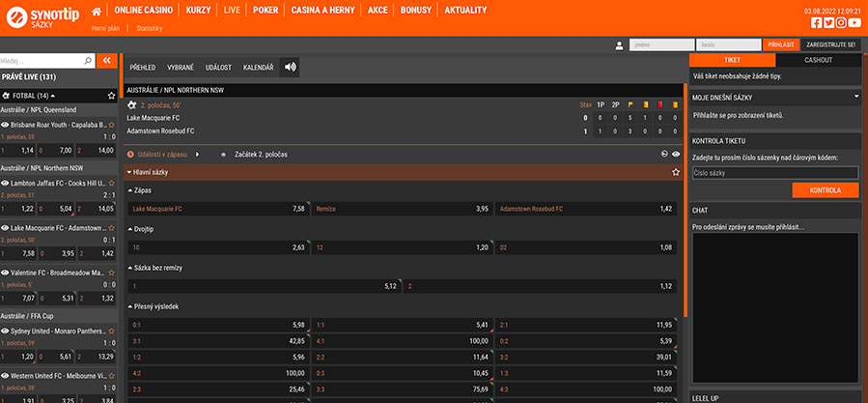
Task: Click the Kontrola button
Action: pos(825,190)
